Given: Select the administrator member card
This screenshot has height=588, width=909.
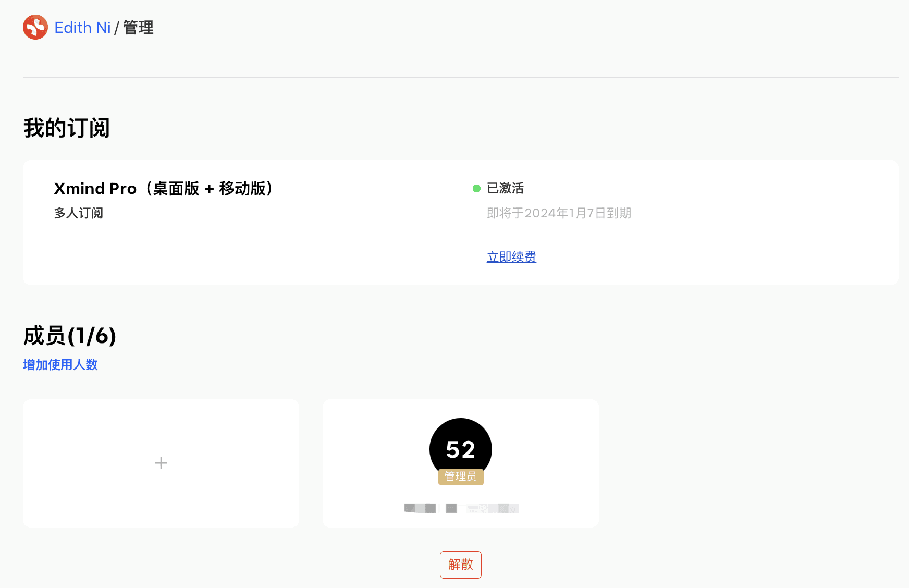Looking at the screenshot, I should pos(461,463).
